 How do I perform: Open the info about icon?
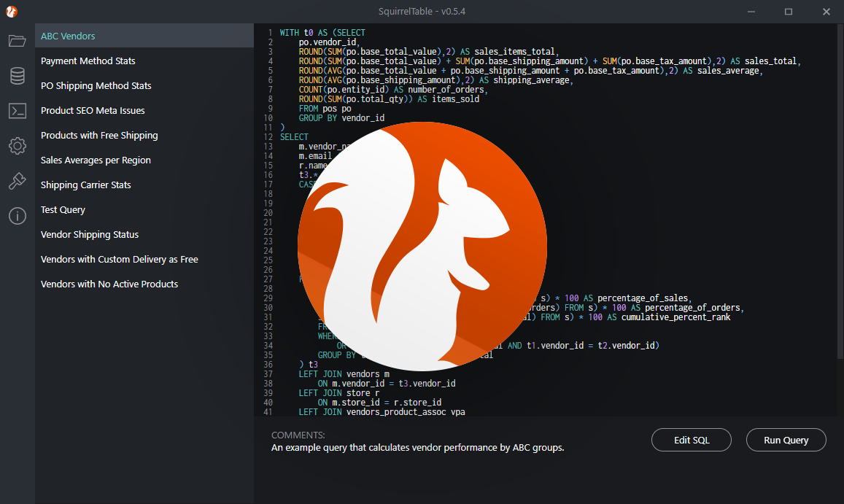18,216
